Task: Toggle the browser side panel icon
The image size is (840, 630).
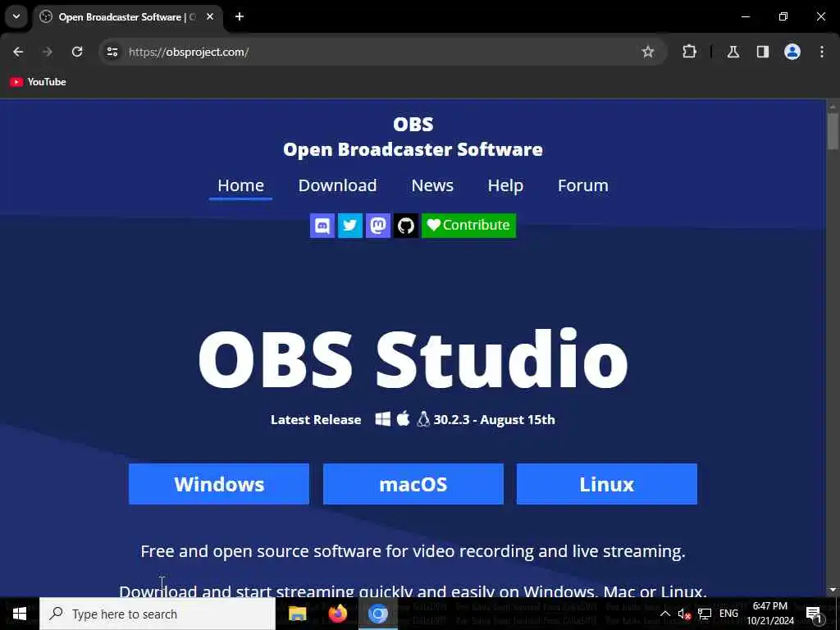Action: tap(763, 52)
